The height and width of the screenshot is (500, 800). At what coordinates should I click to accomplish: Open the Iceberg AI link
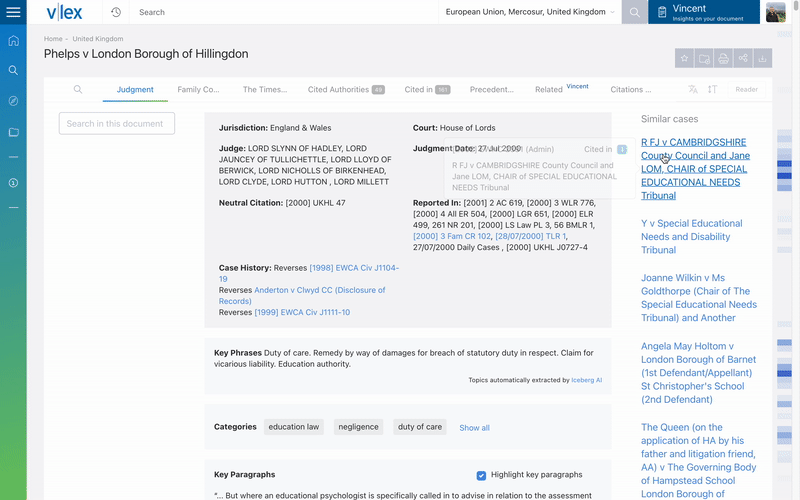[586, 380]
